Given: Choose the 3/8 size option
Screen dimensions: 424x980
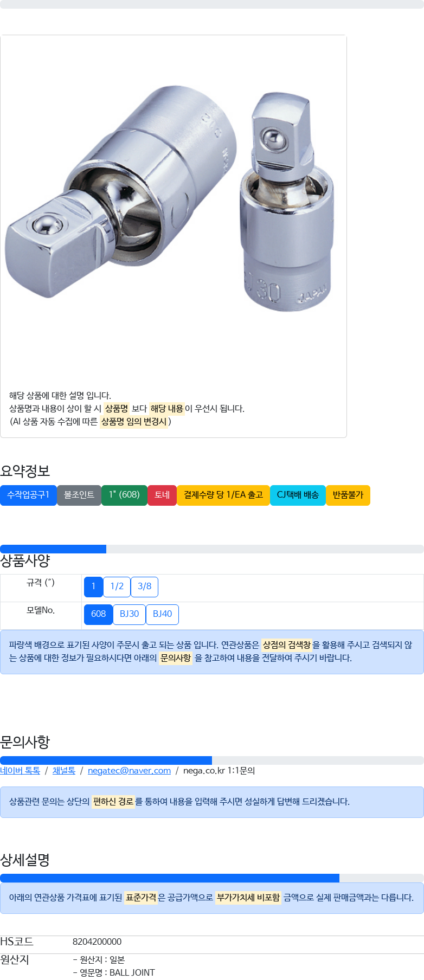Looking at the screenshot, I should click(x=145, y=586).
